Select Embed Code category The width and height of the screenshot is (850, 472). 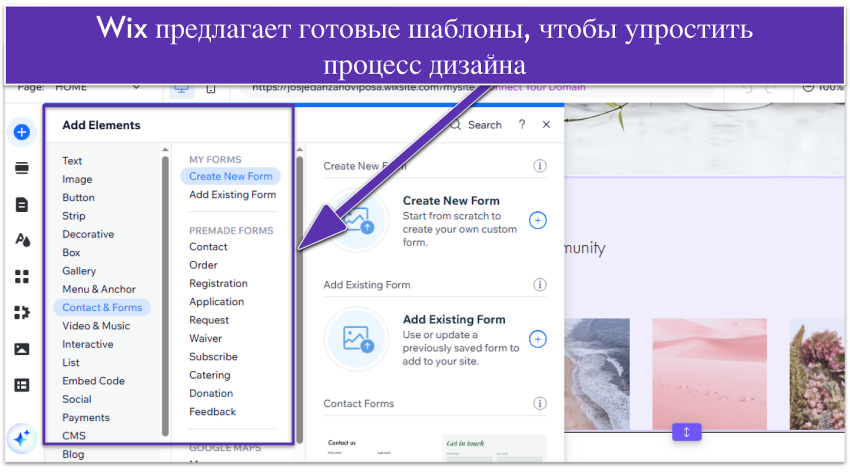(x=93, y=381)
